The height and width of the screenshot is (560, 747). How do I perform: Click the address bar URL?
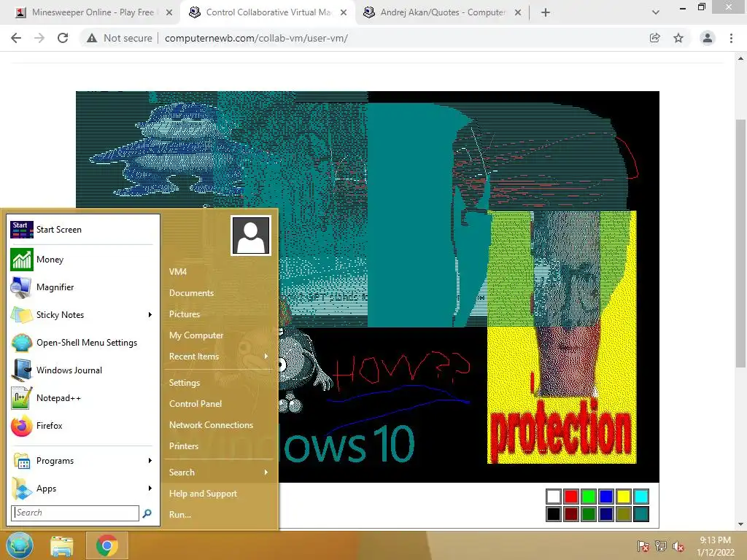(x=256, y=38)
